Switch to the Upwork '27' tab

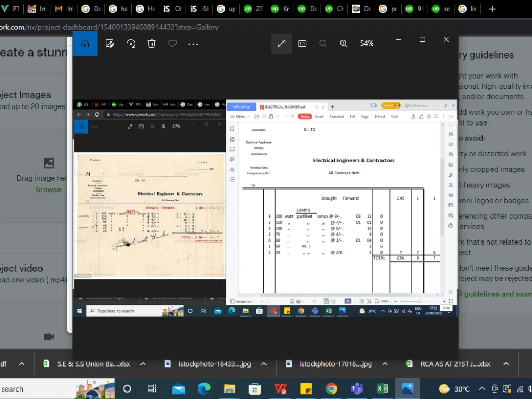(x=253, y=9)
